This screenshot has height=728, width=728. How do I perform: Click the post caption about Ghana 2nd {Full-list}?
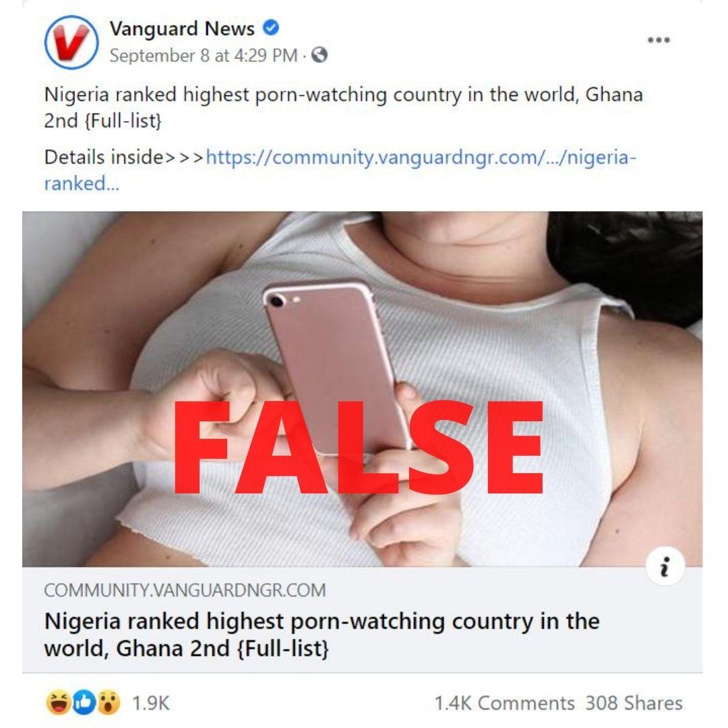tap(344, 107)
